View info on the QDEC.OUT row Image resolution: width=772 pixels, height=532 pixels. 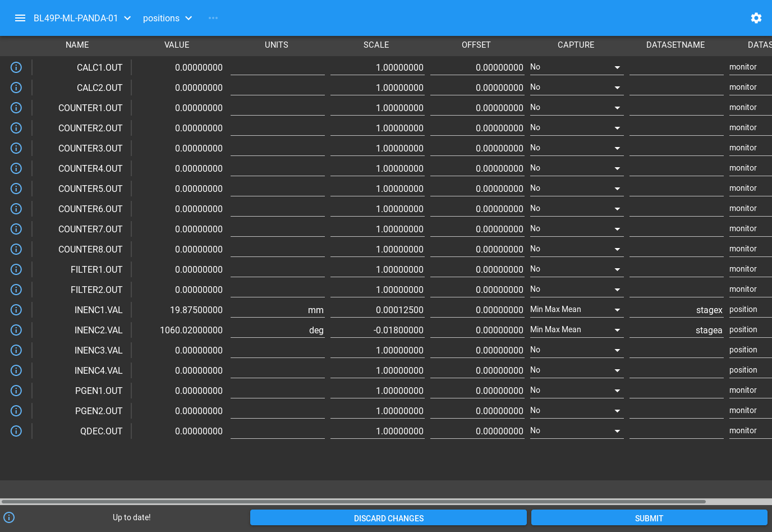pos(16,431)
